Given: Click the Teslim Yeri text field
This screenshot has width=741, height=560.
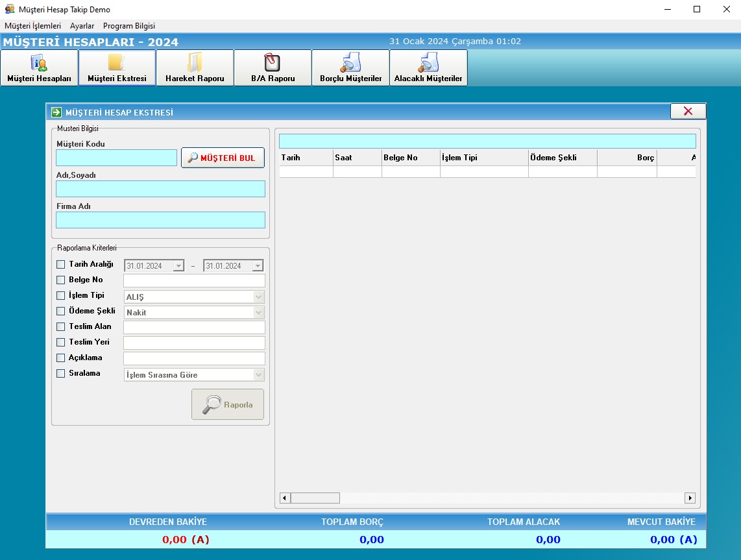Looking at the screenshot, I should [x=194, y=343].
